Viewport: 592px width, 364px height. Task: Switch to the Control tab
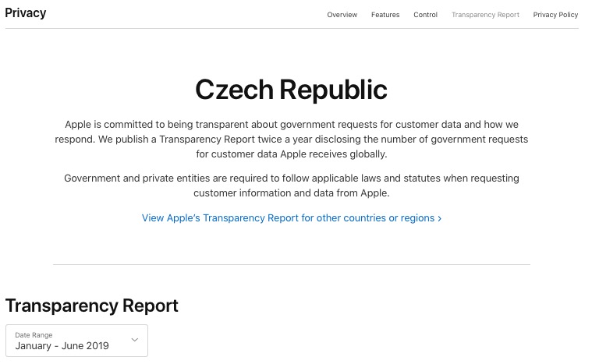point(425,15)
